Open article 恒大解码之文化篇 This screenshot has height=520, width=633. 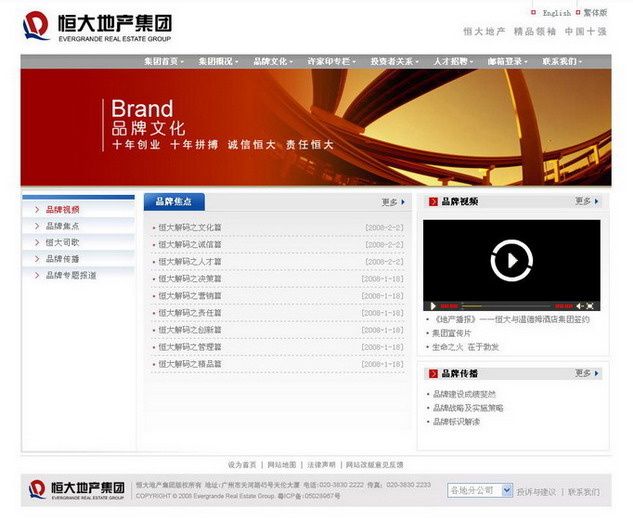(190, 227)
